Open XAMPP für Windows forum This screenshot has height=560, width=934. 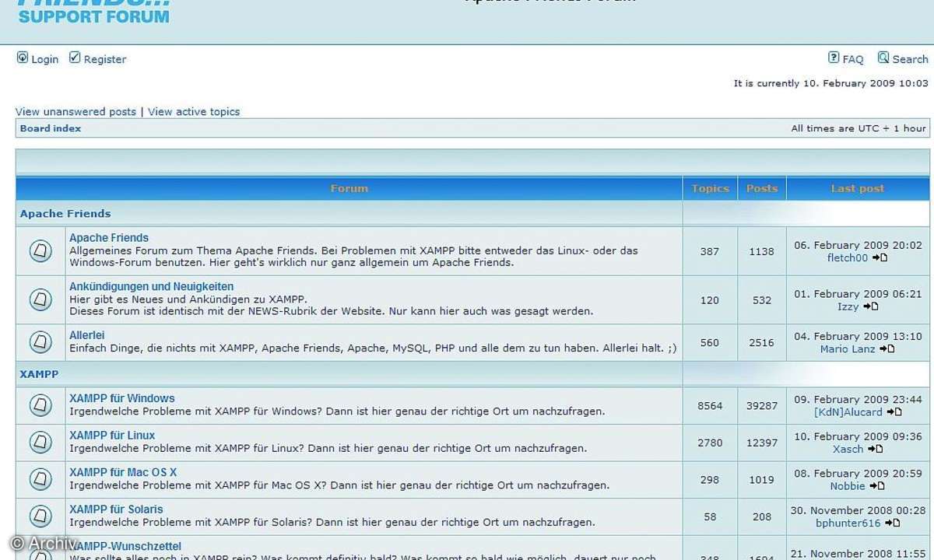pos(122,398)
